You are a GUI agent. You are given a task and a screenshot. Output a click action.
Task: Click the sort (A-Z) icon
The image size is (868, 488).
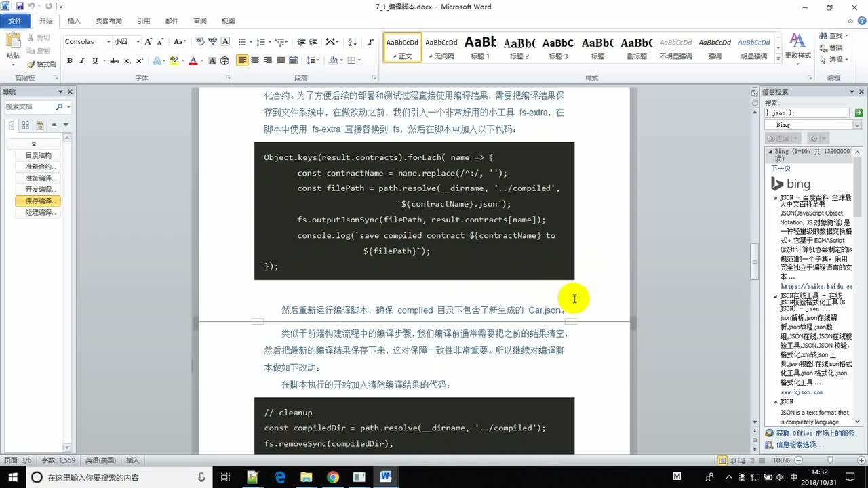(x=353, y=41)
